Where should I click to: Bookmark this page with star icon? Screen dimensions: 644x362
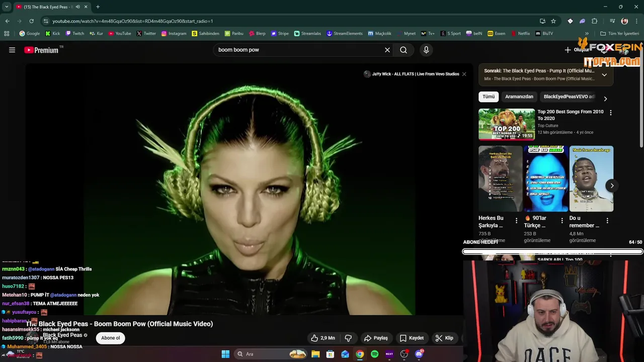pyautogui.click(x=553, y=21)
